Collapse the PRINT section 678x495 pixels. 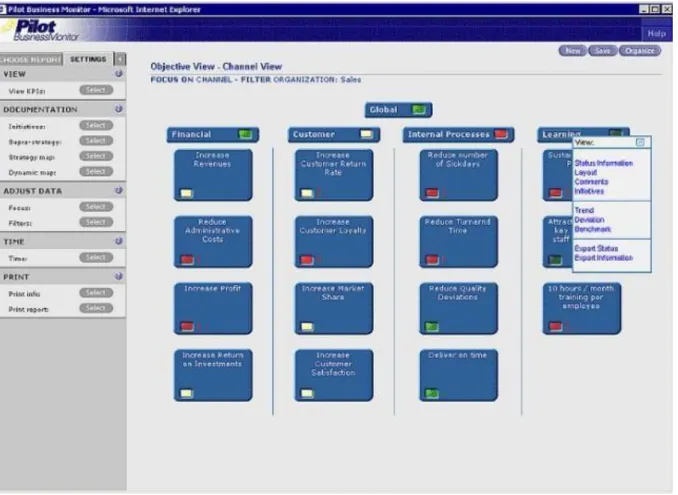point(118,276)
